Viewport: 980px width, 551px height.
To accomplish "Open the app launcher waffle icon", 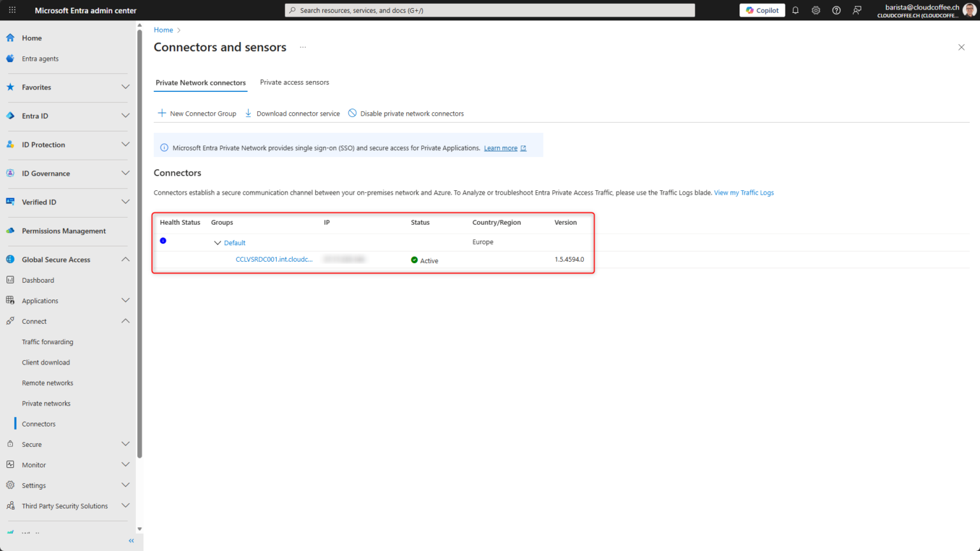I will tap(12, 10).
